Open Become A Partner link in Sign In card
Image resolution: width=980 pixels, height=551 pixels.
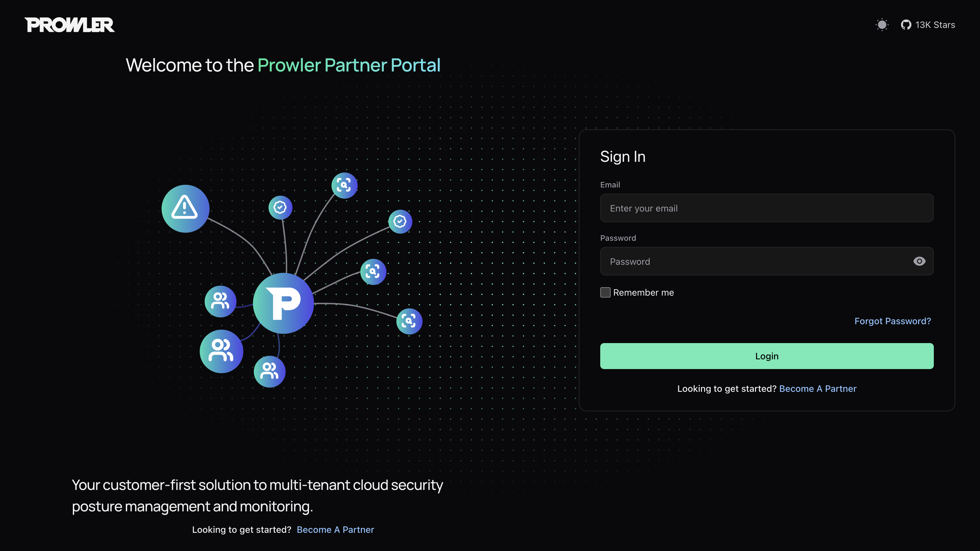pyautogui.click(x=817, y=389)
